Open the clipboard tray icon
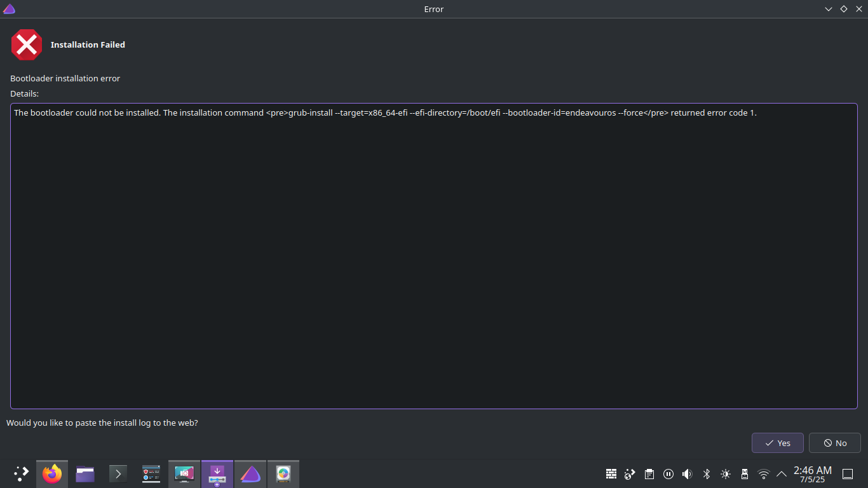 [649, 474]
